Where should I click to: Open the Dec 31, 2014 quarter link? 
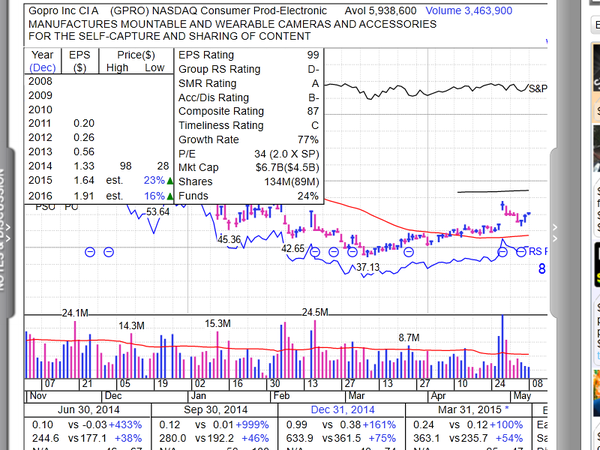coord(342,410)
